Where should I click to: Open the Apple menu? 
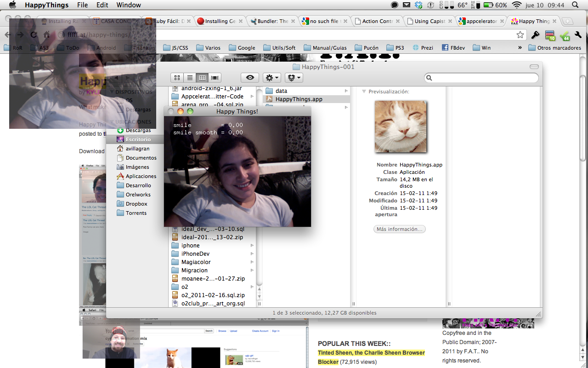(12, 5)
